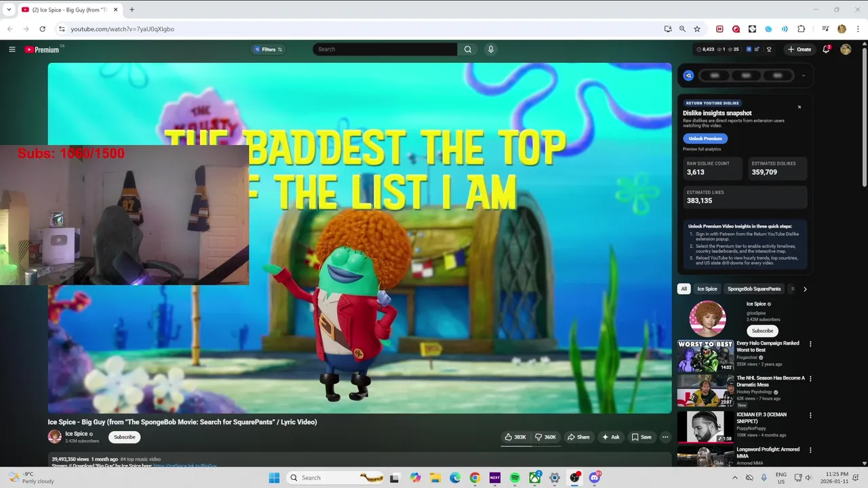Open Chrome Extensions puzzle icon
The width and height of the screenshot is (868, 488).
click(802, 29)
